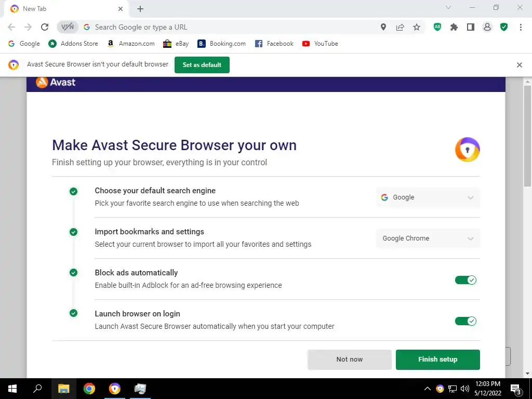Click the page vertical scrollbar thumb

point(527,136)
